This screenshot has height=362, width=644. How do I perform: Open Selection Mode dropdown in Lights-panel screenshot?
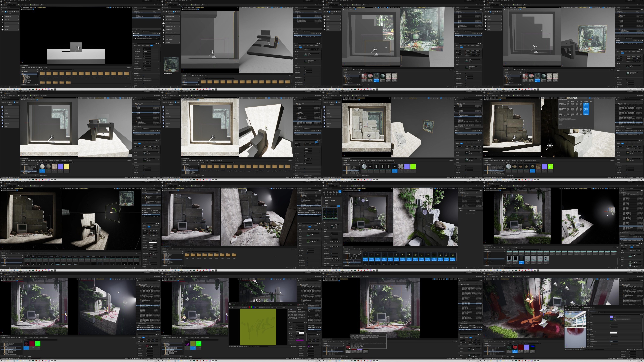tap(12, 5)
